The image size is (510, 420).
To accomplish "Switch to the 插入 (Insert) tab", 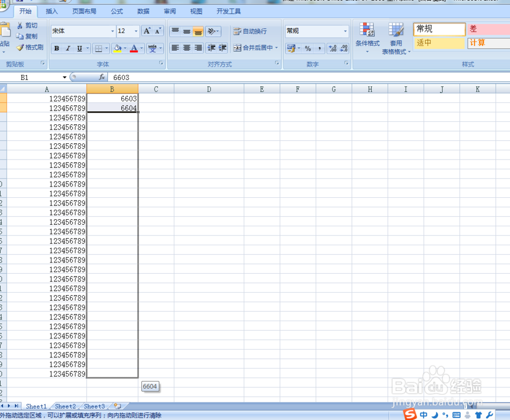I will point(52,11).
